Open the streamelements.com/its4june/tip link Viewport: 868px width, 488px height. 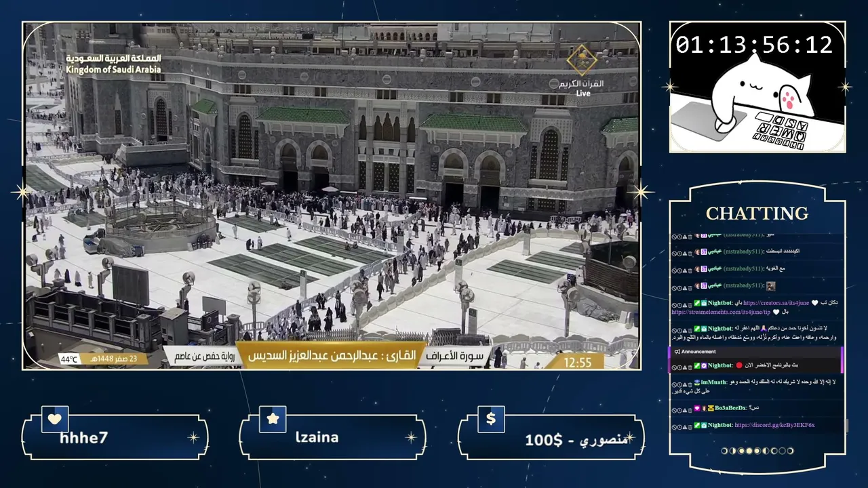point(721,312)
